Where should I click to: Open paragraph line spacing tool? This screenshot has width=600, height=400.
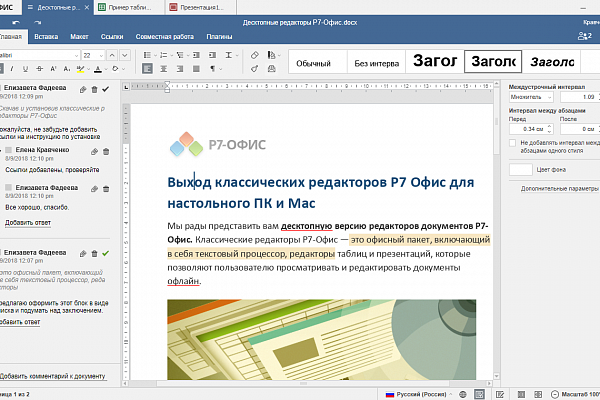(229, 55)
